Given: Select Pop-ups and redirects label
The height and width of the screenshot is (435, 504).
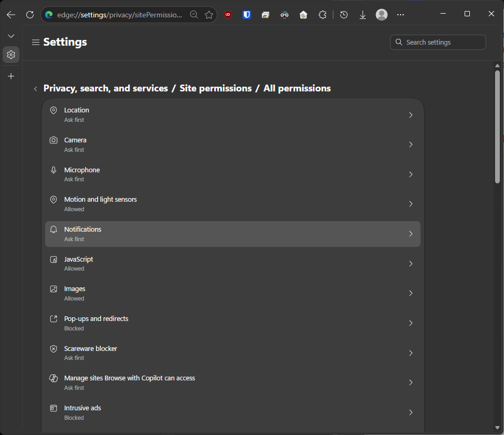Looking at the screenshot, I should point(96,319).
